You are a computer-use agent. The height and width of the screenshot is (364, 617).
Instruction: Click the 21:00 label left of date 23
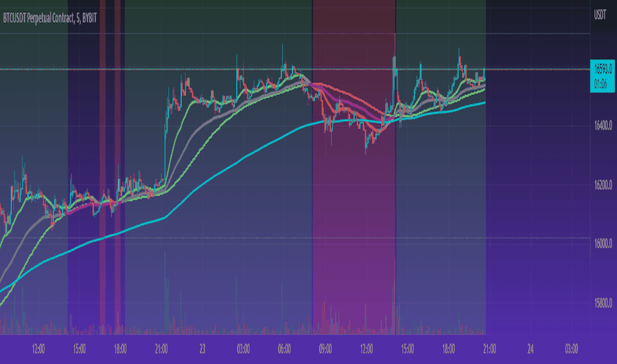click(162, 349)
